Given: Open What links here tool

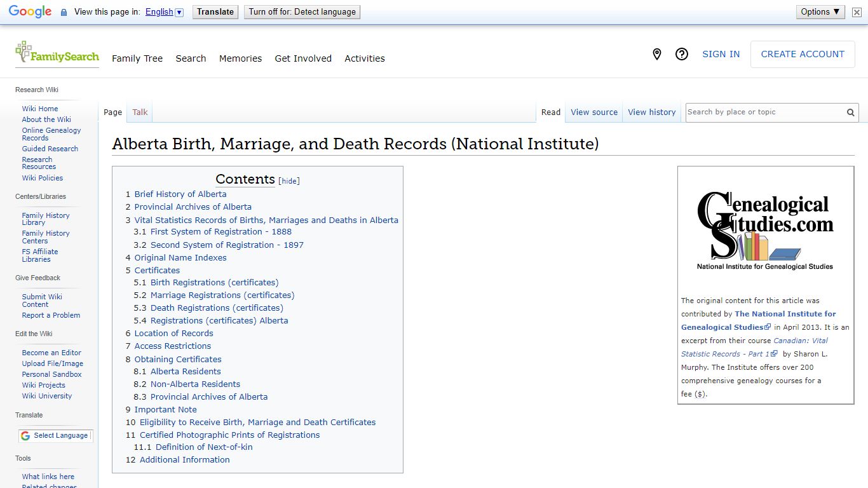Looking at the screenshot, I should (48, 477).
